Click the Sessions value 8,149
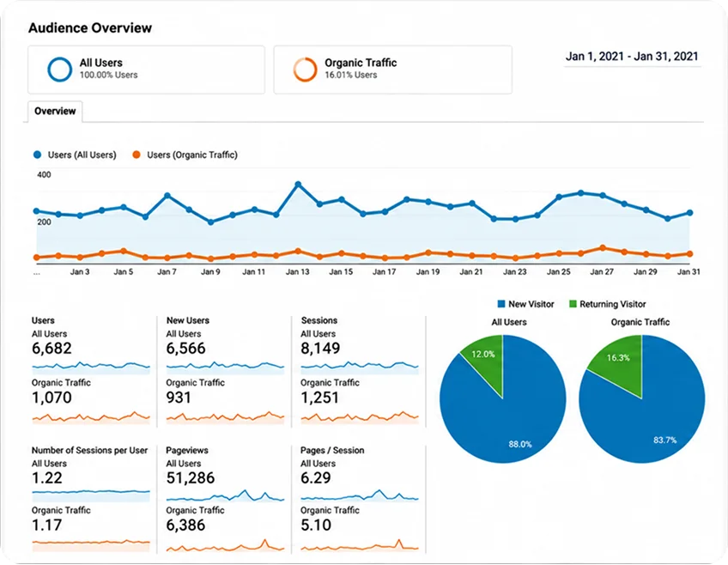The height and width of the screenshot is (565, 728). coord(320,349)
